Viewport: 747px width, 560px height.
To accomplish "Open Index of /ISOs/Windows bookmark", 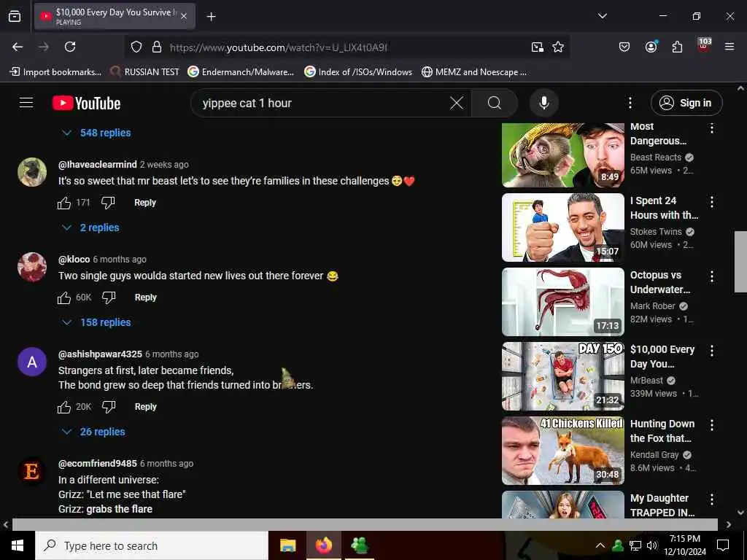I will tap(357, 72).
